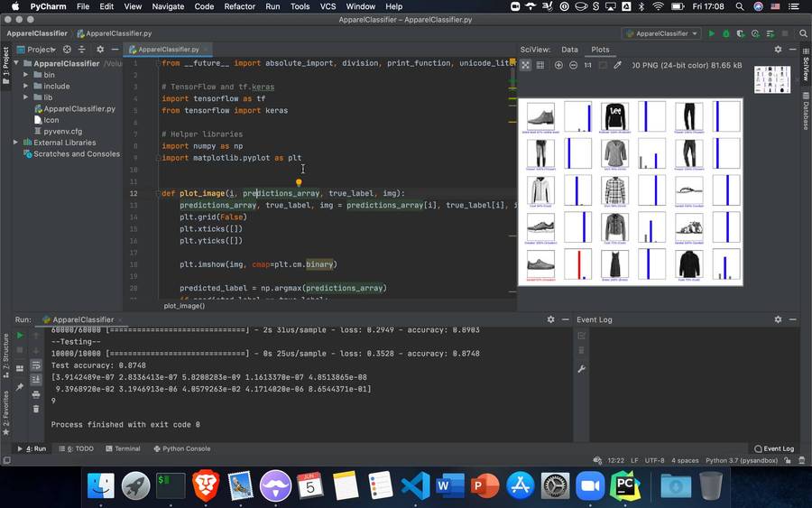This screenshot has height=508, width=812.
Task: Clear the Run console with the trash icon
Action: (x=36, y=409)
